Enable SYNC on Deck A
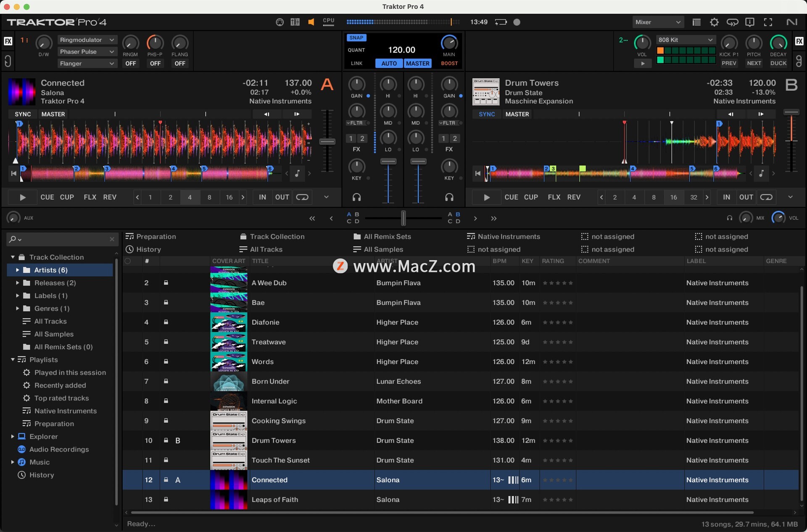The width and height of the screenshot is (807, 532). click(x=23, y=114)
